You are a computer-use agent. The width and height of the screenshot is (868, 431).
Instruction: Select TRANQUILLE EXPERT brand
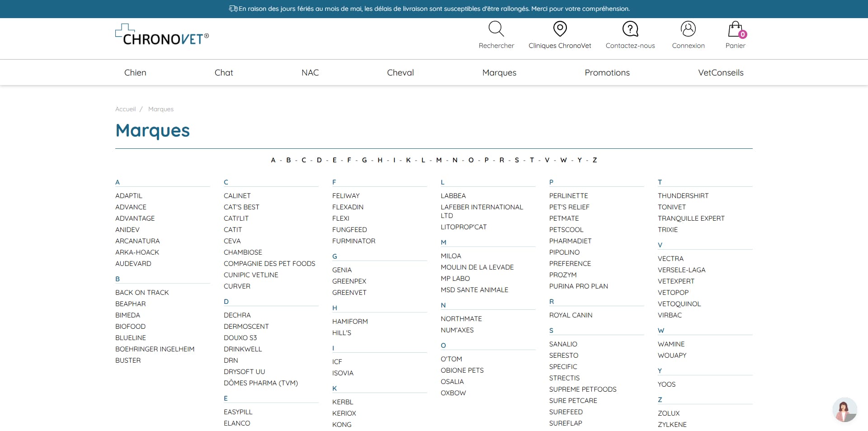tap(691, 218)
